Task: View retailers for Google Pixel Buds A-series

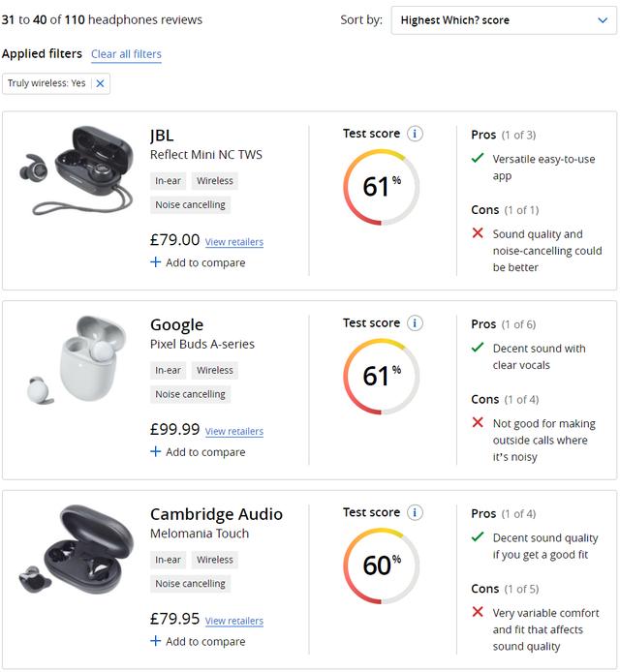Action: pyautogui.click(x=234, y=432)
